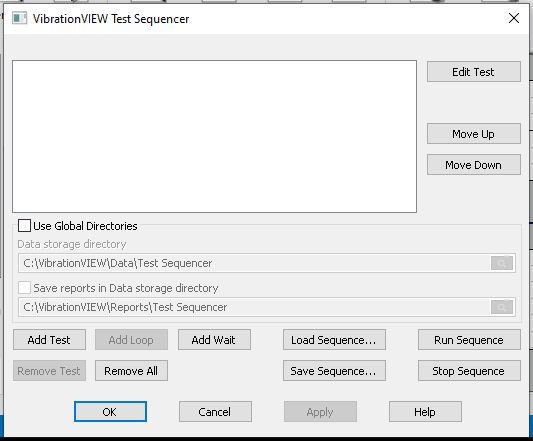Screen dimensions: 533x441
Task: Browse for Data storage directory via magnifier icon
Action: pyautogui.click(x=502, y=263)
